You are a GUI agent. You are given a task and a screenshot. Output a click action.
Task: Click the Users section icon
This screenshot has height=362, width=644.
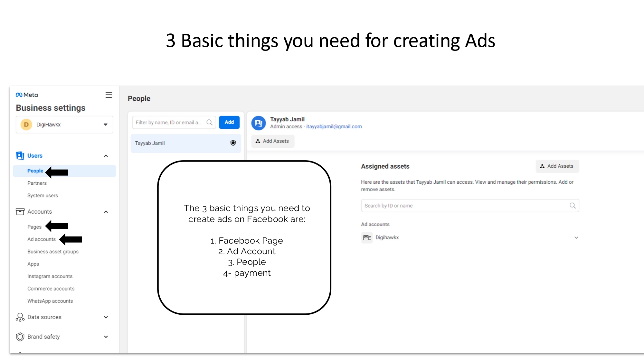click(x=20, y=156)
